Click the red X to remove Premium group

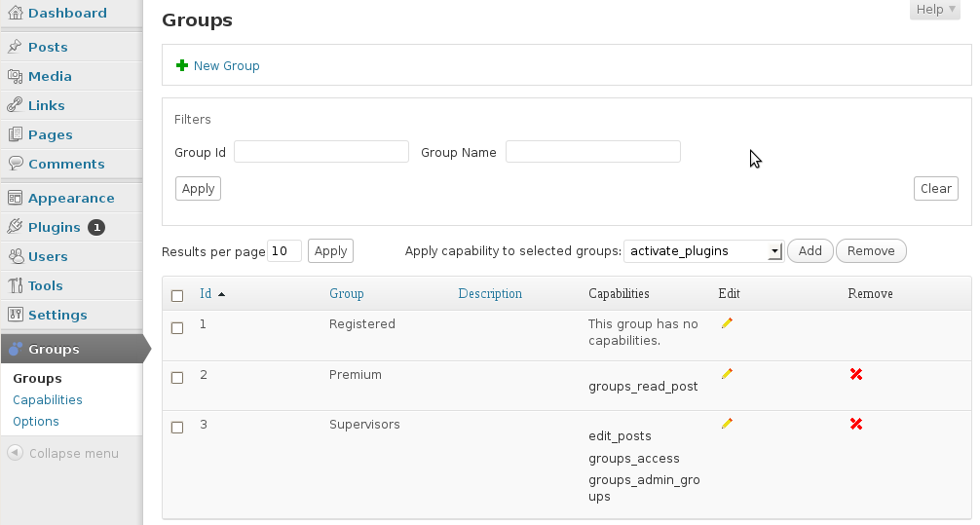(x=856, y=374)
